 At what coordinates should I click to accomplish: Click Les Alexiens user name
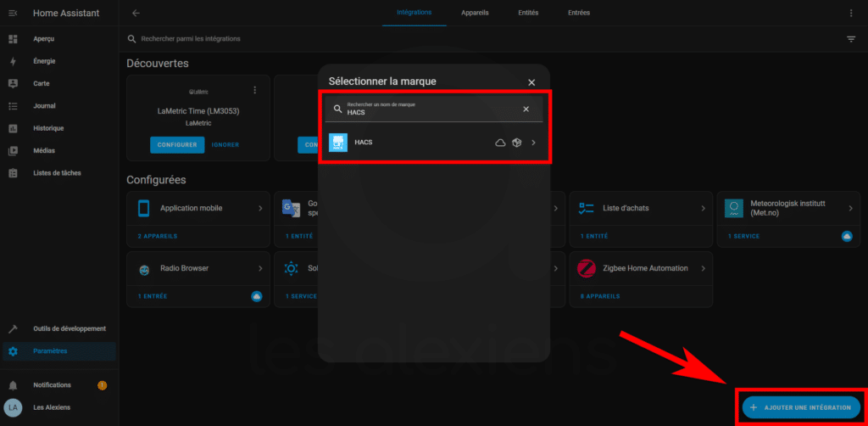pyautogui.click(x=52, y=407)
